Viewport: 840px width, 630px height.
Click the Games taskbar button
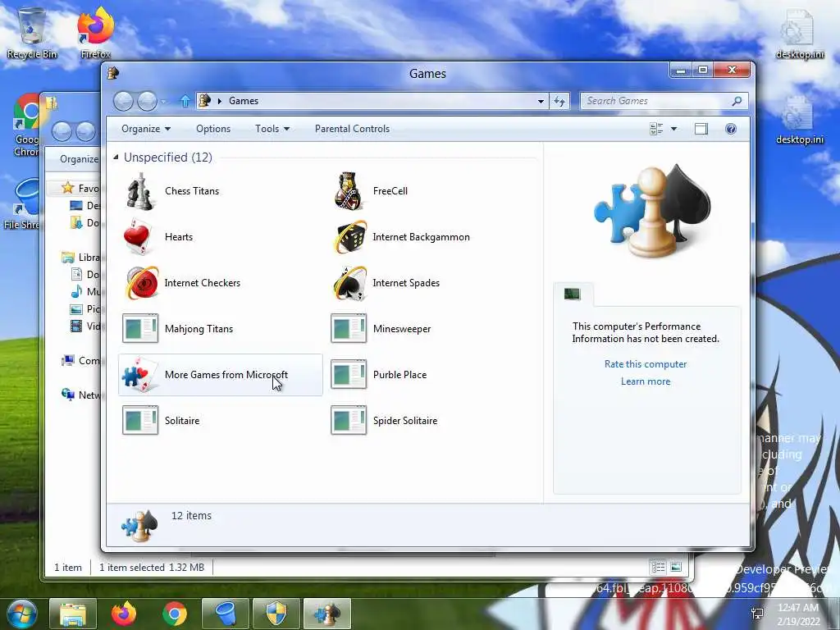point(326,614)
